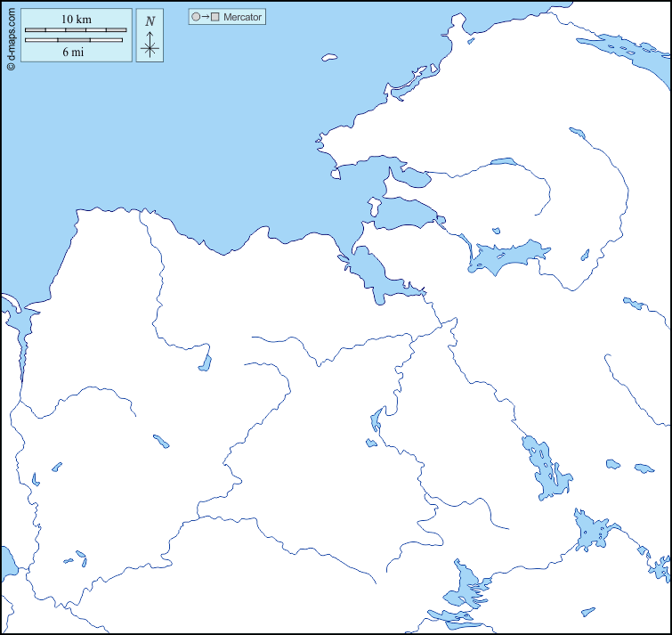Click the north arrow compass icon
The height and width of the screenshot is (635, 672).
[150, 44]
